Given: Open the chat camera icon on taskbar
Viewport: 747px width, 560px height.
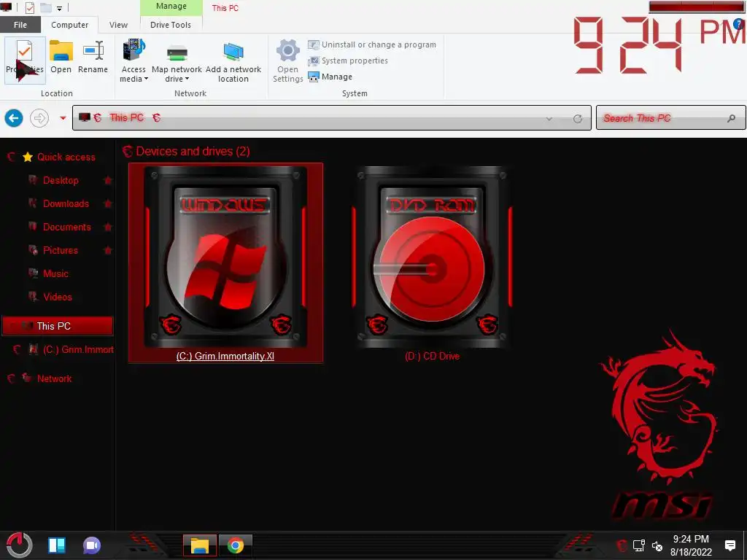Looking at the screenshot, I should pos(92,545).
